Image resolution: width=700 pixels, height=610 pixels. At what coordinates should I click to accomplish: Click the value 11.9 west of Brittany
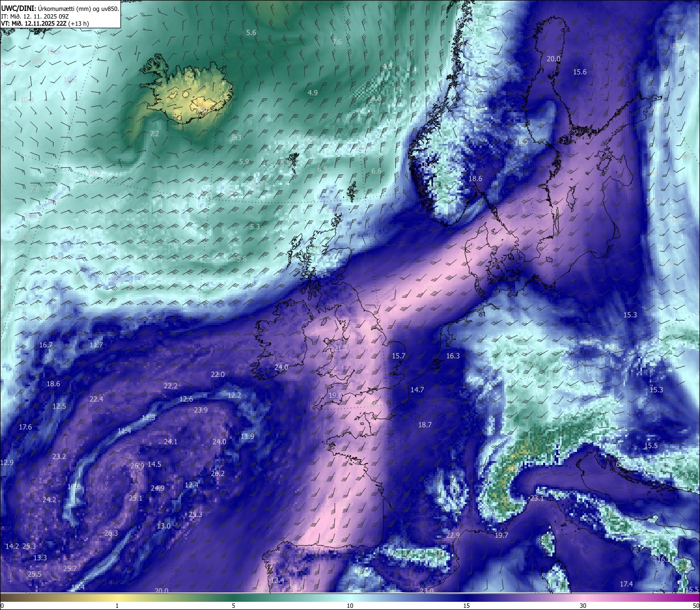[247, 437]
